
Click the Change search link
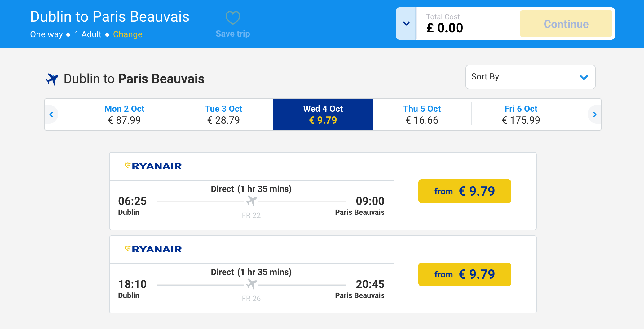pyautogui.click(x=128, y=34)
